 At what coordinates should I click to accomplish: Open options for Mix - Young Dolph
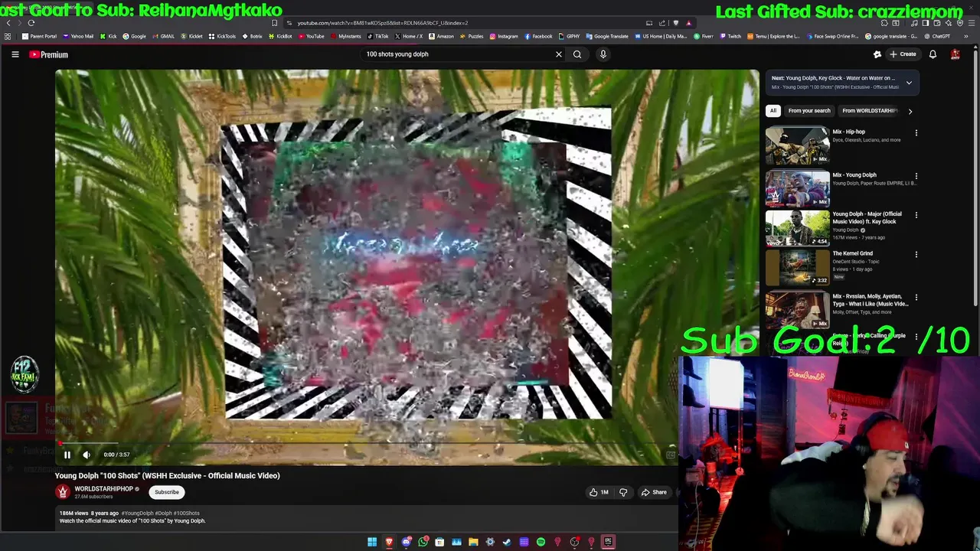(x=916, y=176)
